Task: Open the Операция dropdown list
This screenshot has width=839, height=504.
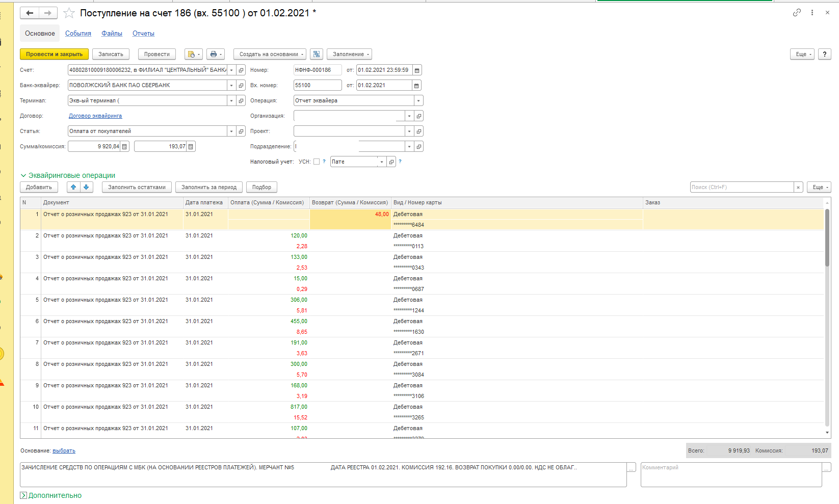Action: pyautogui.click(x=418, y=101)
